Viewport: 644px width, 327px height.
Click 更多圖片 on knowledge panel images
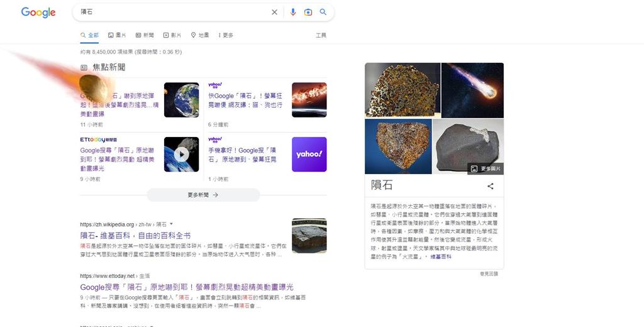pyautogui.click(x=486, y=169)
